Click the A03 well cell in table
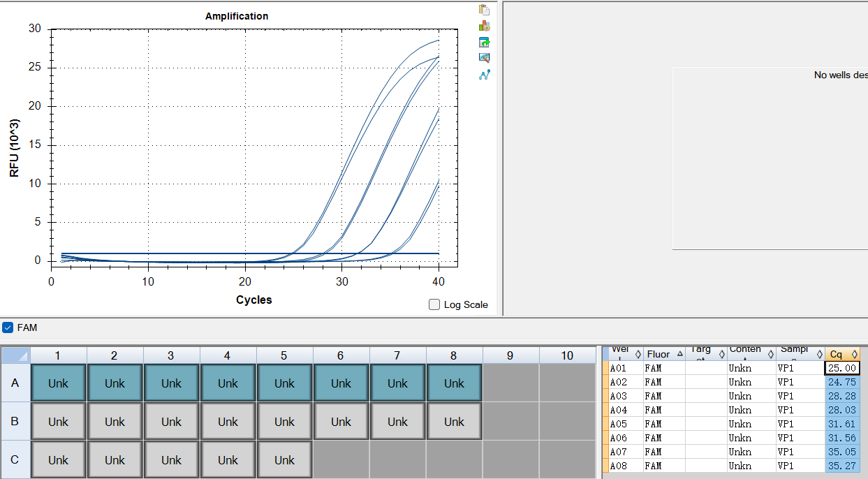The width and height of the screenshot is (868, 479). coord(626,396)
